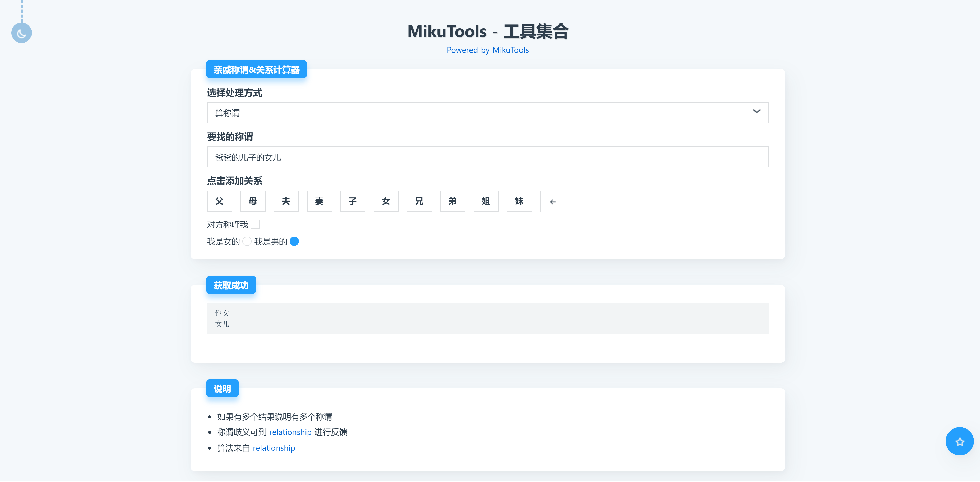The height and width of the screenshot is (482, 980).
Task: Add 子 (son) relation
Action: pyautogui.click(x=352, y=201)
